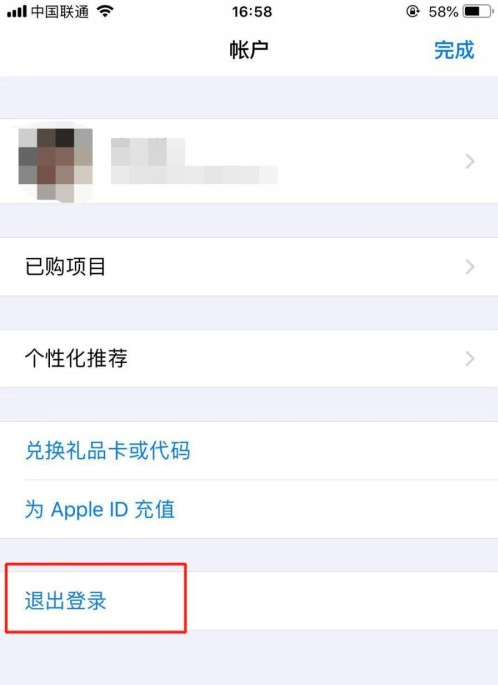Tap the 16:58 clock in status bar

pyautogui.click(x=252, y=12)
